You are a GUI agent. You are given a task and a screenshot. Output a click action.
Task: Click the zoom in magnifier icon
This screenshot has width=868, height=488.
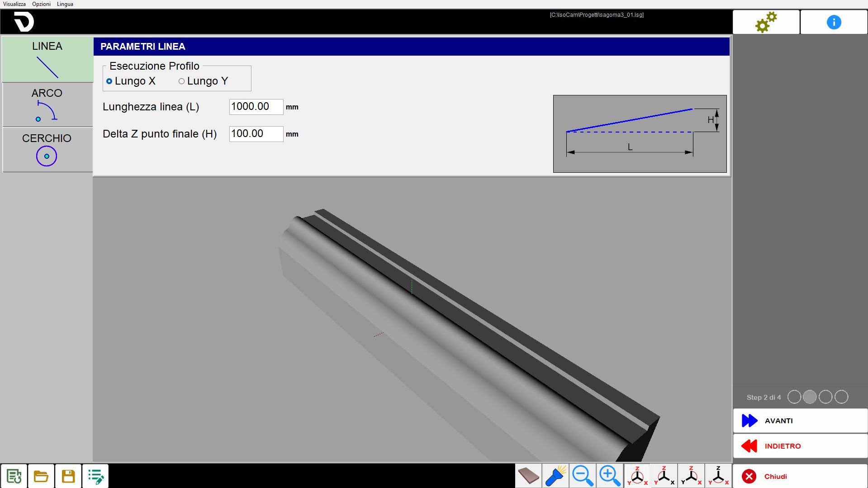pyautogui.click(x=610, y=476)
